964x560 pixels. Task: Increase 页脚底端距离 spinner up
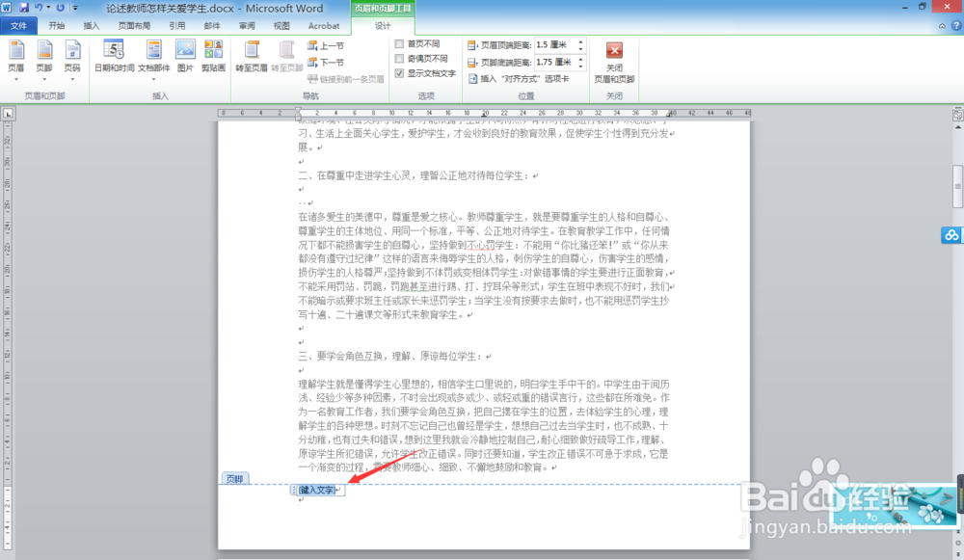(581, 59)
